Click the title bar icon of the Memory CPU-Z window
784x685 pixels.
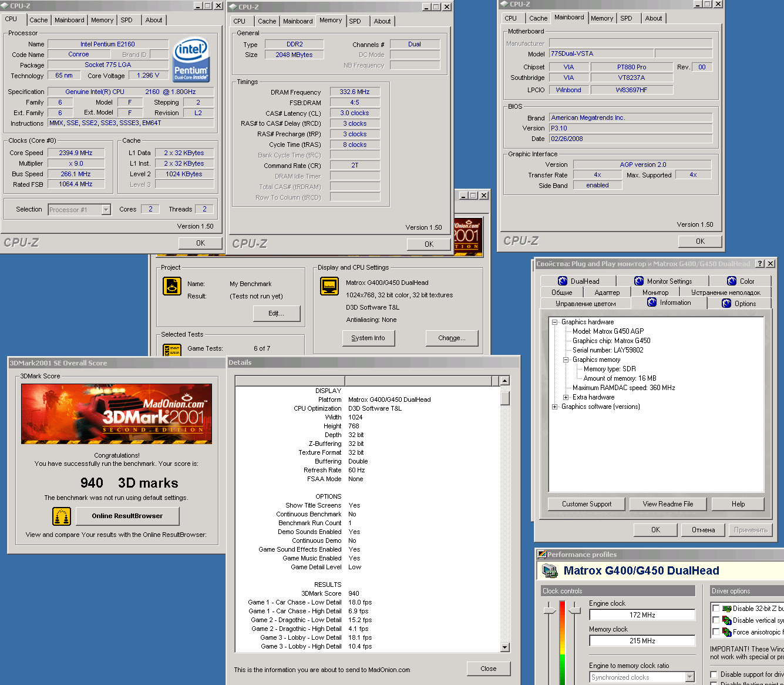pyautogui.click(x=233, y=7)
